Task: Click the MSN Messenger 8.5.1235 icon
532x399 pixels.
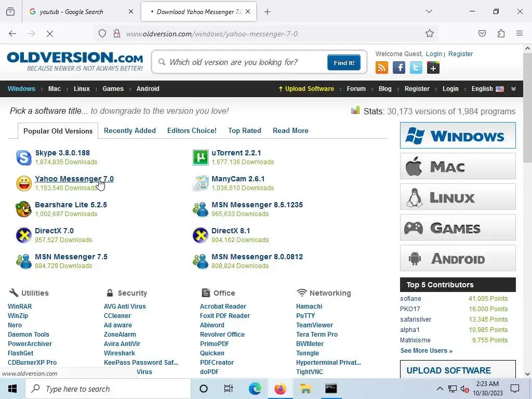Action: (201, 209)
